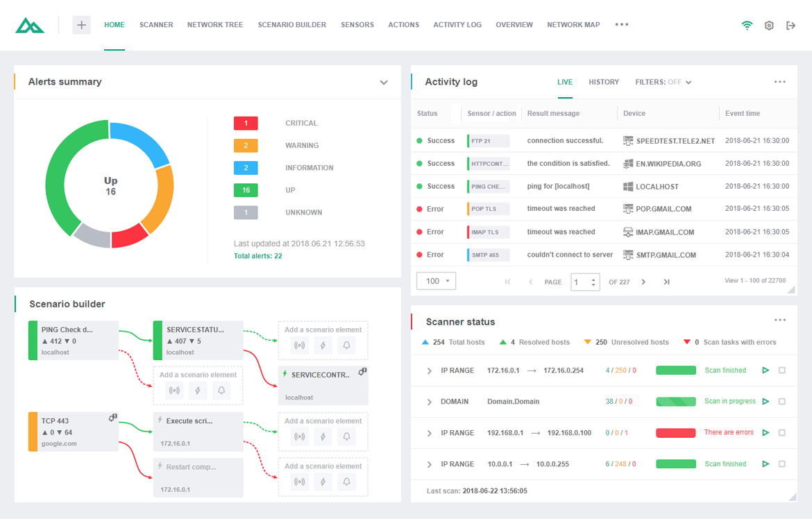
Task: Start the scan for IP range 192.168.0.1
Action: click(766, 432)
